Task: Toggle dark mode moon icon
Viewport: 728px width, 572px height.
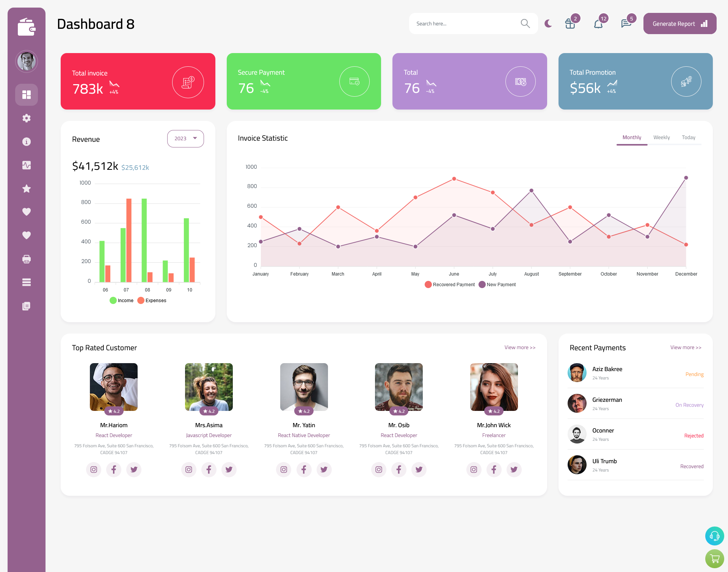Action: point(548,24)
